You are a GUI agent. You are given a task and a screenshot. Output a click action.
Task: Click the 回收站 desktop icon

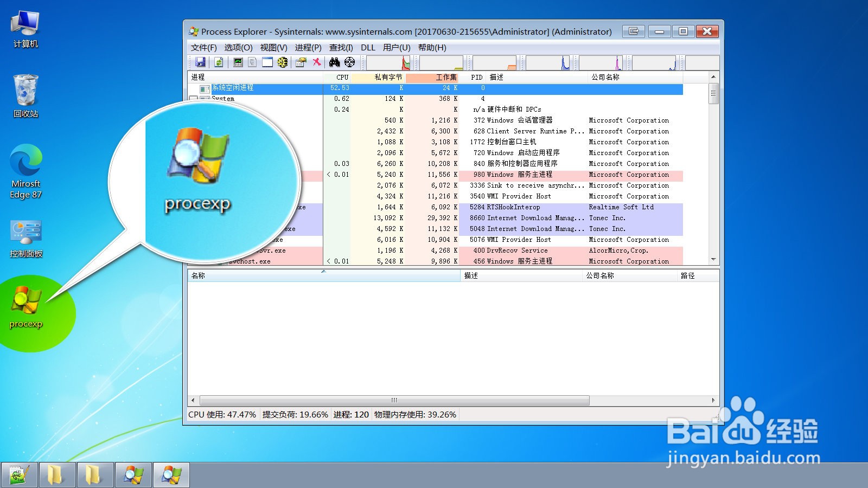click(x=25, y=97)
